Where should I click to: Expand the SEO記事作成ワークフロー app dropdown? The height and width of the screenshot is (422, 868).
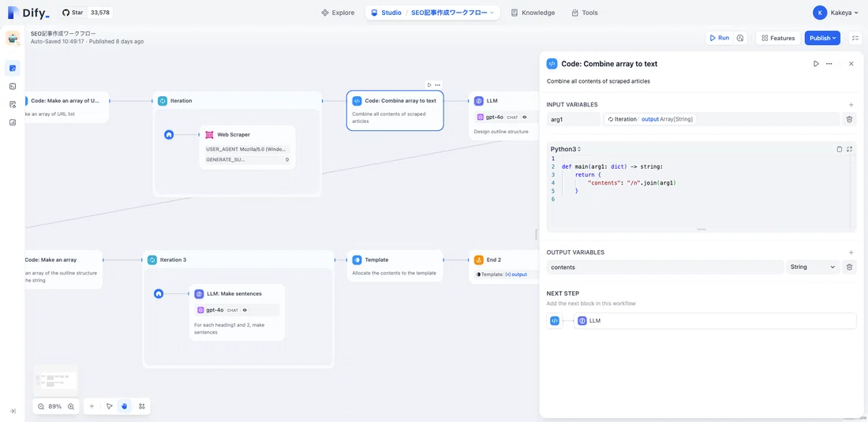[x=452, y=13]
